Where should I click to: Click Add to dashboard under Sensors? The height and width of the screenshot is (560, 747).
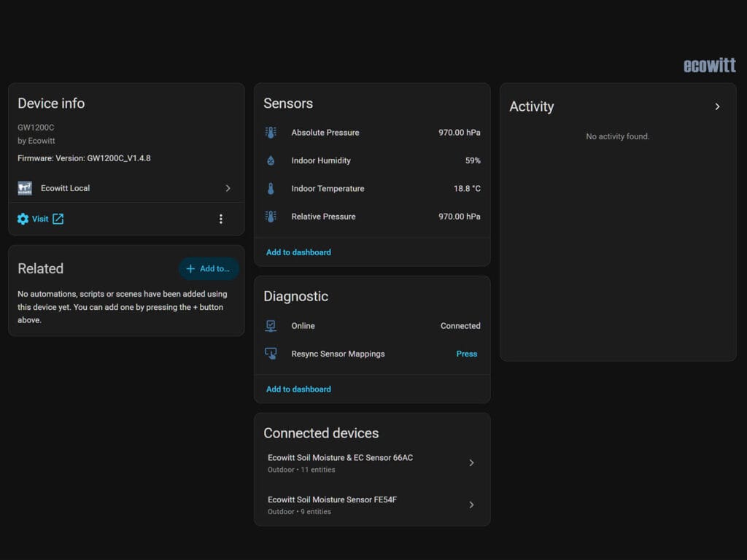pos(298,252)
